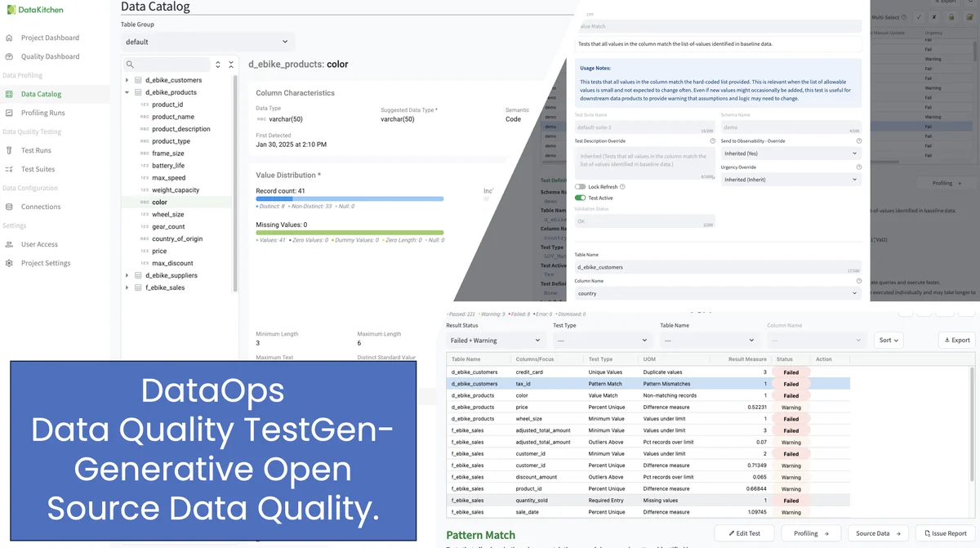Toggle the checkmark next to Multi-Select
This screenshot has height=548, width=980.
click(x=918, y=16)
